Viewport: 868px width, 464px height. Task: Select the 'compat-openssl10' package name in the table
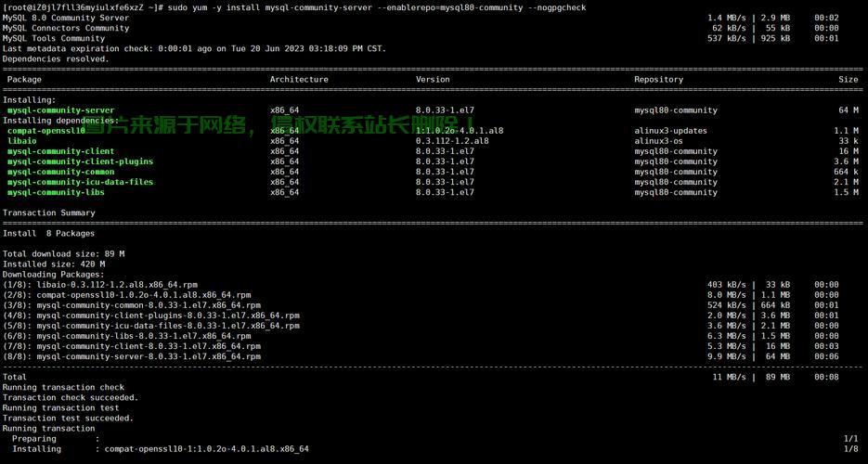coord(45,131)
